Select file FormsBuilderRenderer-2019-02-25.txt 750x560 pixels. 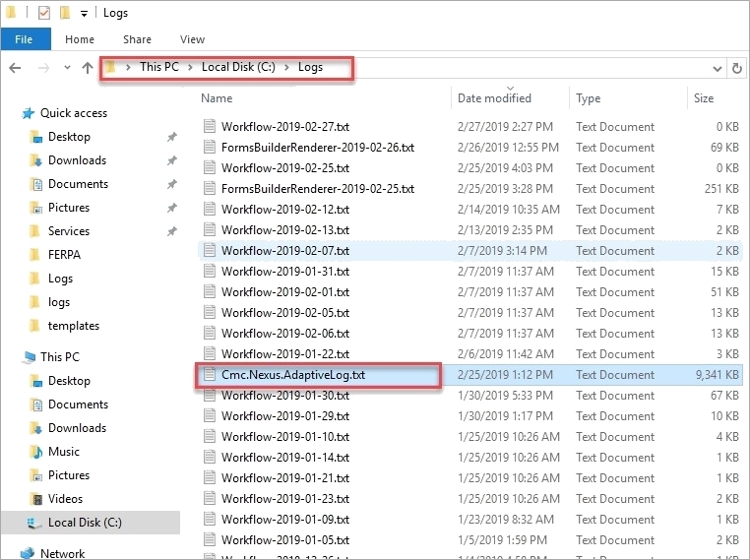point(318,189)
